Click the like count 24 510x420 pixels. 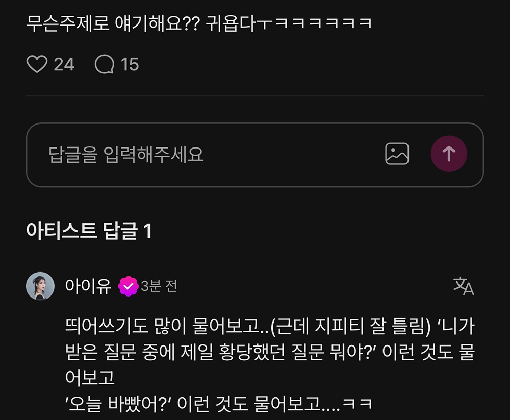[x=64, y=64]
